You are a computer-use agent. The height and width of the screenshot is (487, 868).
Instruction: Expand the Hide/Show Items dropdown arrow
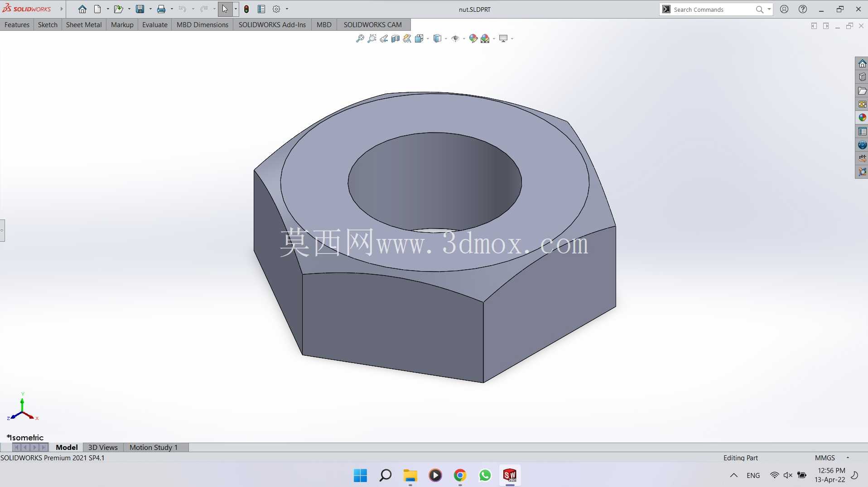click(464, 39)
